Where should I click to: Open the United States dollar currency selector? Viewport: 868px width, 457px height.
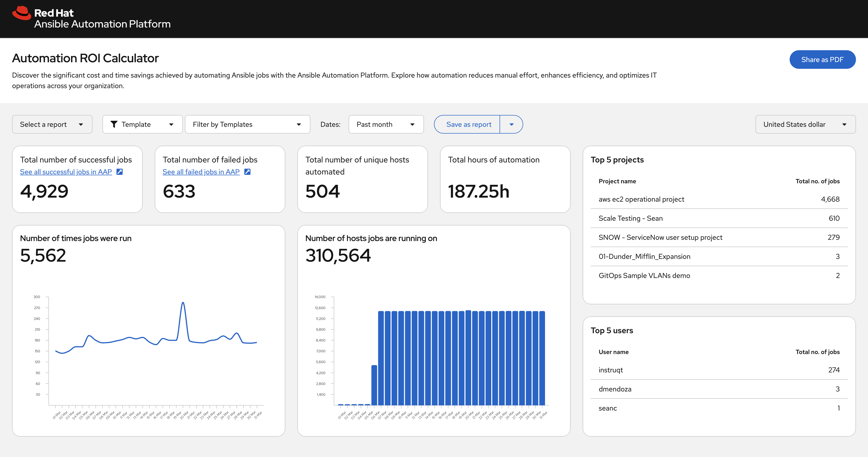tap(805, 124)
